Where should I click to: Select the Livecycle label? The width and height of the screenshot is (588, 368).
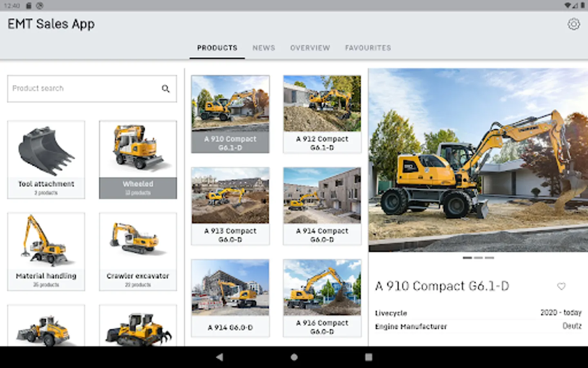click(391, 313)
